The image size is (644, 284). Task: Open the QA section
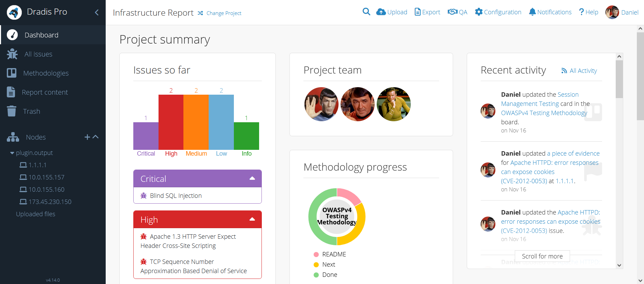pyautogui.click(x=458, y=12)
